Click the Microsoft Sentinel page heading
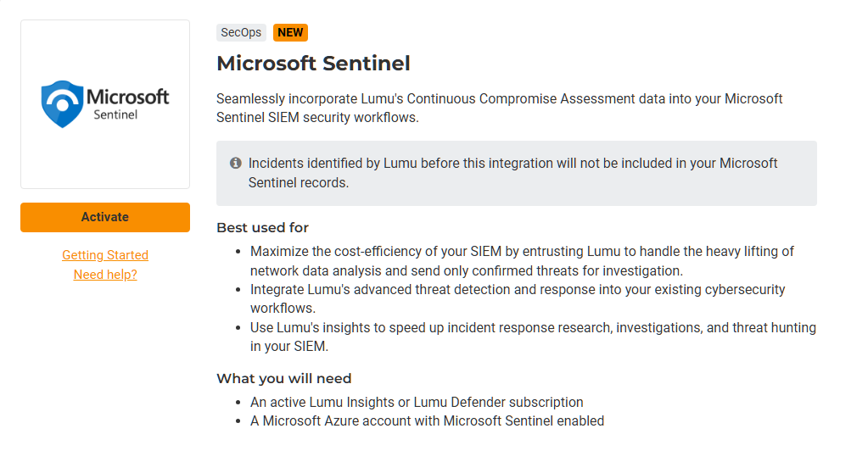 point(313,64)
